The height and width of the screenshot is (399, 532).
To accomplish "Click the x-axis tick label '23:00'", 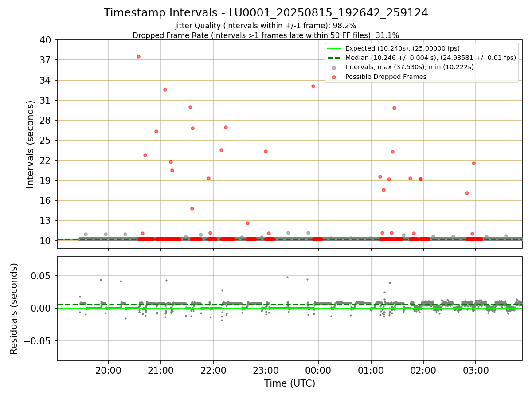I will coord(266,370).
